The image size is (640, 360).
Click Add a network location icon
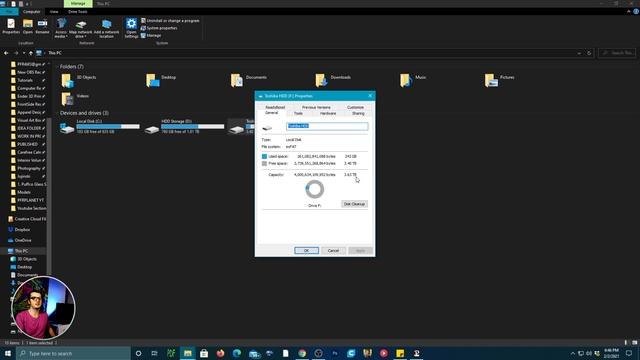107,28
